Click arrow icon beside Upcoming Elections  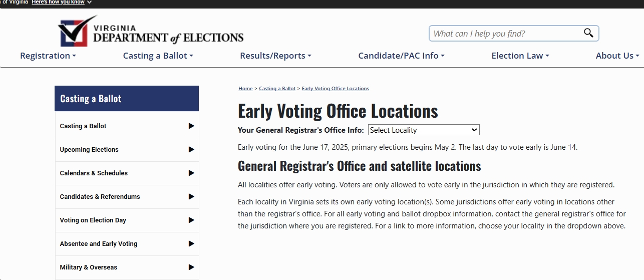pos(191,150)
